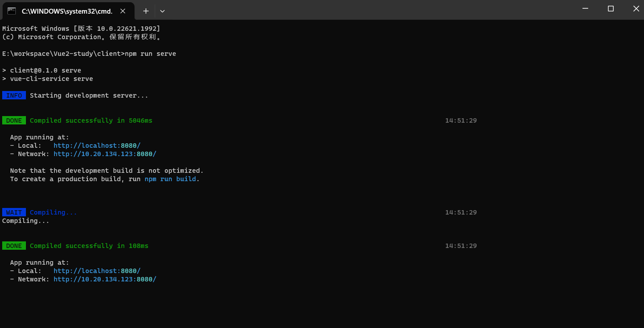Click the blue INFO badge
The height and width of the screenshot is (328, 644).
[x=14, y=95]
